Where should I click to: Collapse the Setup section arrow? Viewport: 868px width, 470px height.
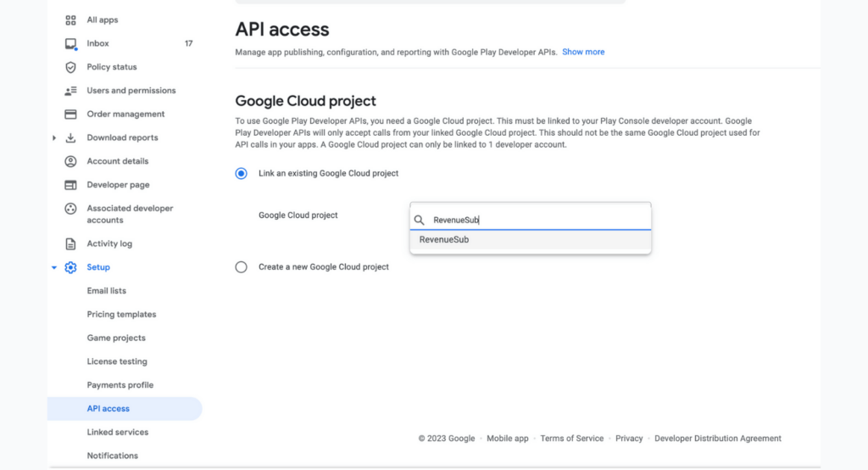click(54, 268)
